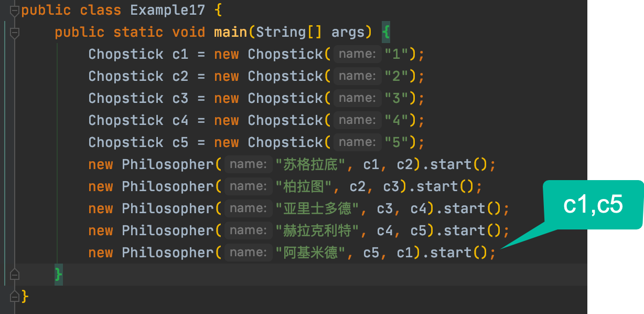Click the new keyword on the c5 declaration
The height and width of the screenshot is (314, 644).
tap(227, 142)
